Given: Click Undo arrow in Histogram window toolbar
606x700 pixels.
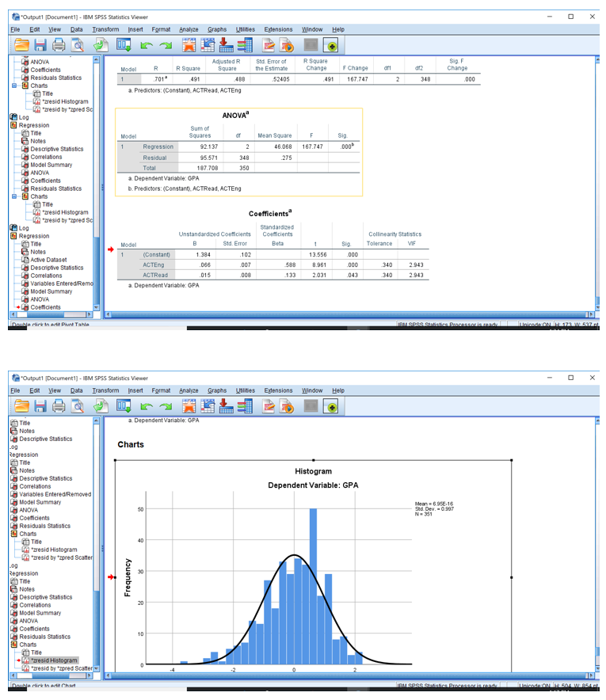Looking at the screenshot, I should [x=147, y=406].
